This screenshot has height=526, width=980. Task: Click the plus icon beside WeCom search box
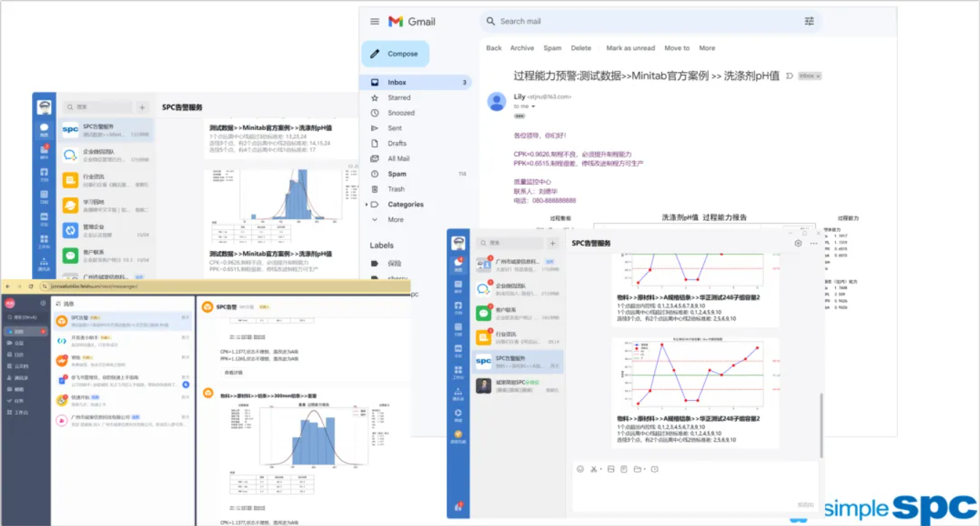point(552,243)
